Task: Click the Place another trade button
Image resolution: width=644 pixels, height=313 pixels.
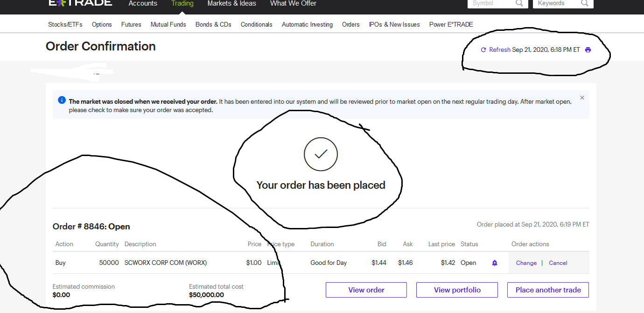Action: click(x=548, y=290)
